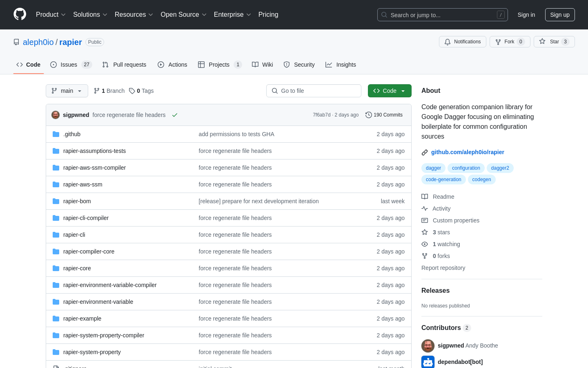This screenshot has height=368, width=588.
Task: Expand the Open Source menu
Action: click(x=184, y=15)
